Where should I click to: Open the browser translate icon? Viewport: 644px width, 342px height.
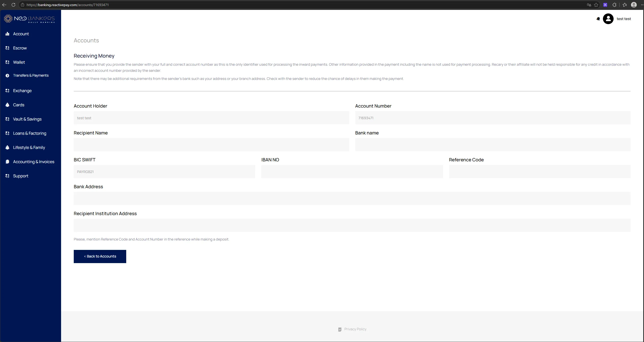(589, 5)
